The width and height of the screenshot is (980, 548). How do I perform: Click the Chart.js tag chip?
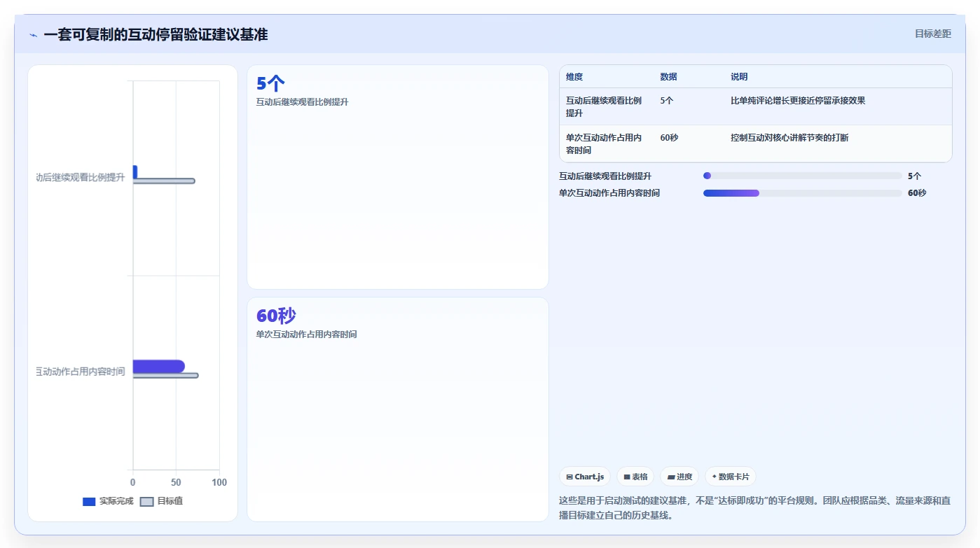pyautogui.click(x=585, y=477)
